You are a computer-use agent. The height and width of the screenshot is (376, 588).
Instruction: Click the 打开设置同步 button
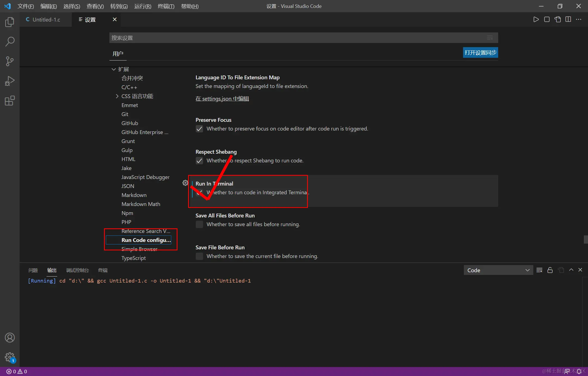(x=480, y=53)
